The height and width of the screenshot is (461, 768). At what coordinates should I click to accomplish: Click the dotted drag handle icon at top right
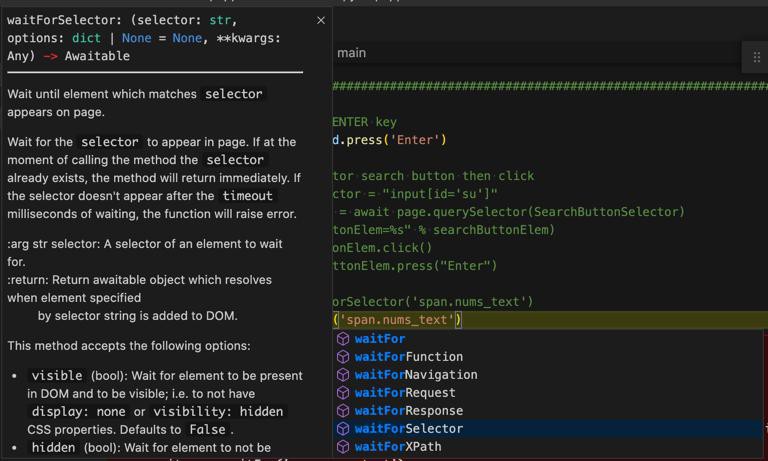tap(757, 57)
